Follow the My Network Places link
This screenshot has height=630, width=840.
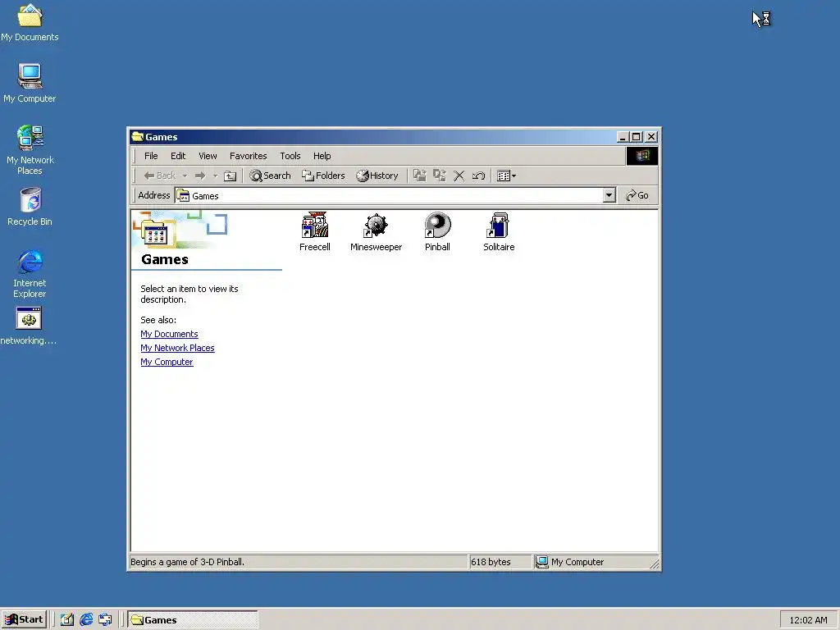coord(177,348)
